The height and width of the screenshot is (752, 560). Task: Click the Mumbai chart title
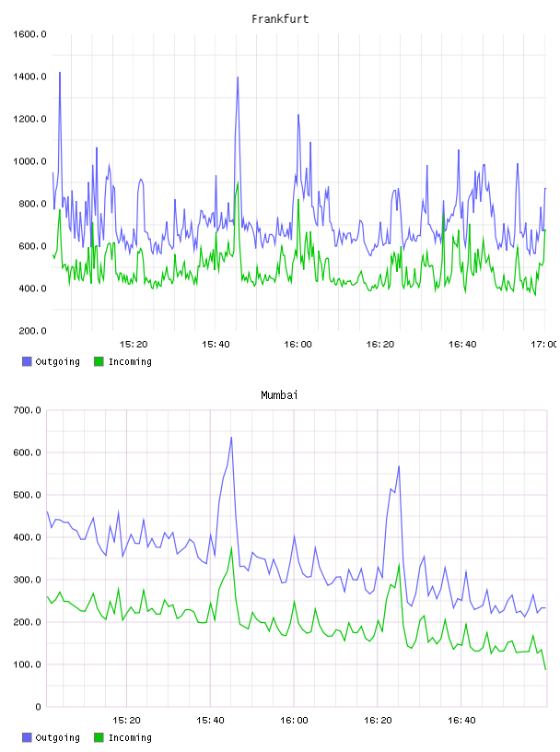[279, 395]
